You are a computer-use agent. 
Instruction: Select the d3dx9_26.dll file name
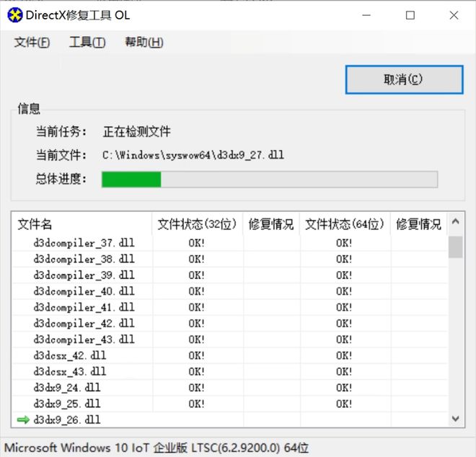point(67,420)
